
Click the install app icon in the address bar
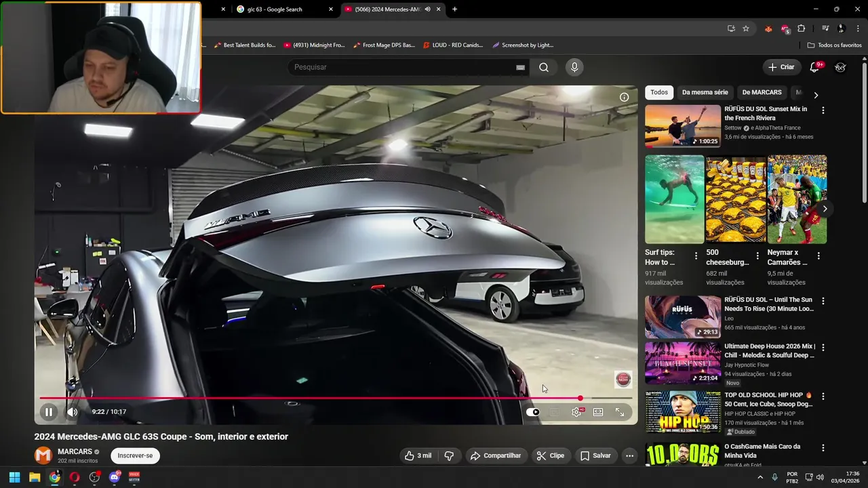click(731, 28)
